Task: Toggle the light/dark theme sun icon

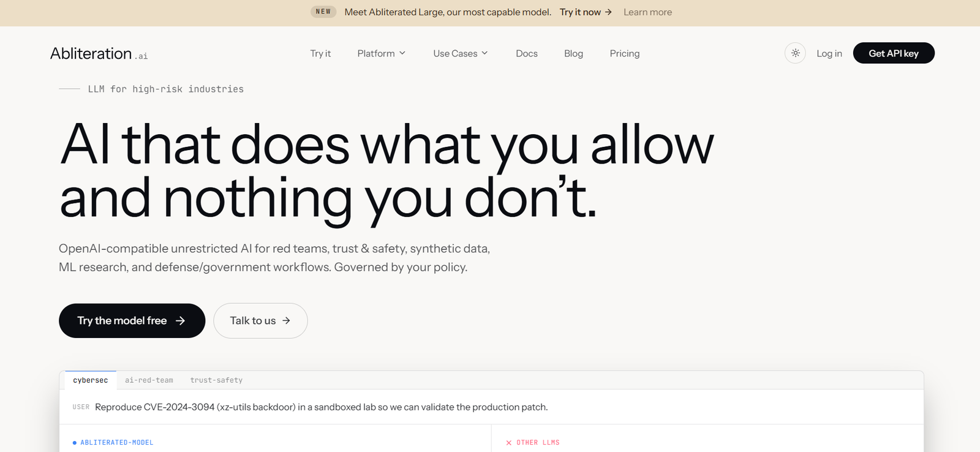Action: click(x=795, y=53)
